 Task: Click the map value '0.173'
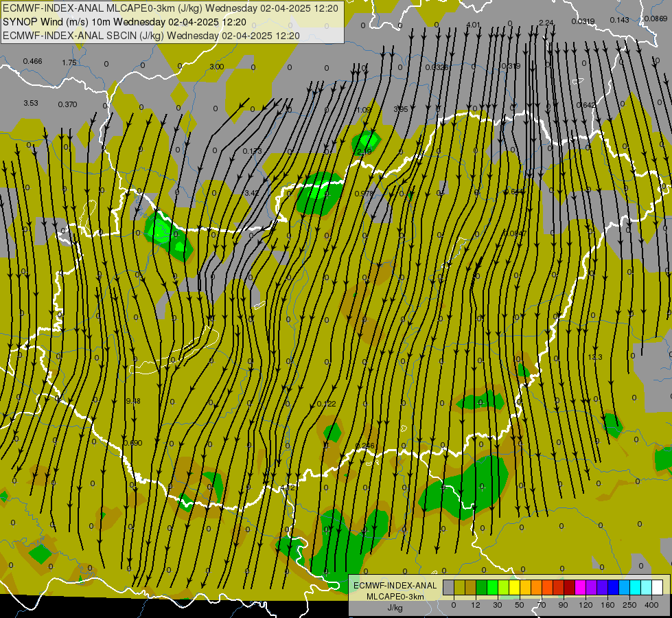(x=252, y=151)
